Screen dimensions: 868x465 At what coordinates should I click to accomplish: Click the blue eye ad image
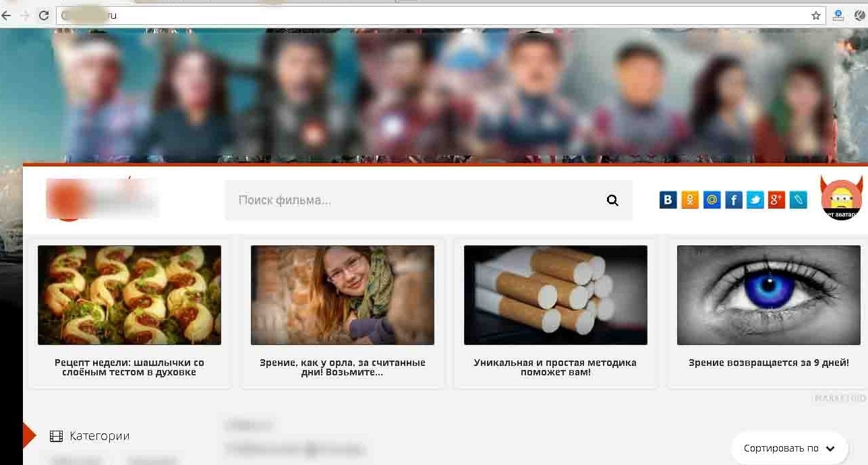coord(768,295)
